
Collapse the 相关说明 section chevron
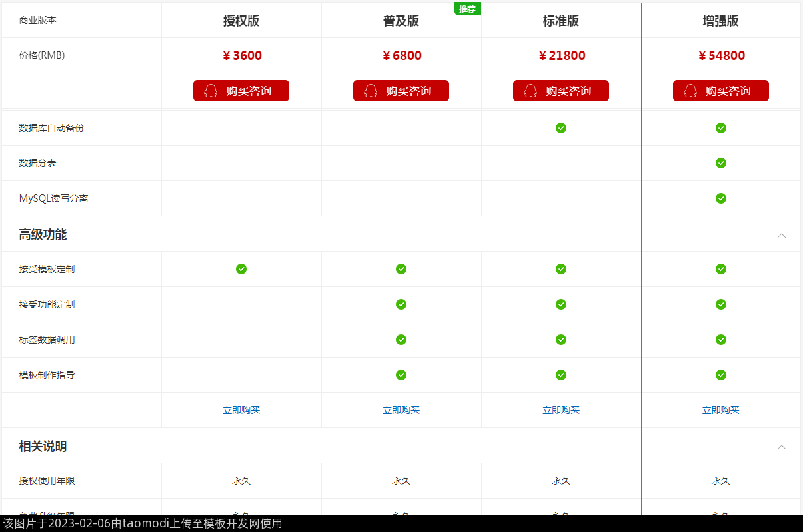(x=782, y=447)
